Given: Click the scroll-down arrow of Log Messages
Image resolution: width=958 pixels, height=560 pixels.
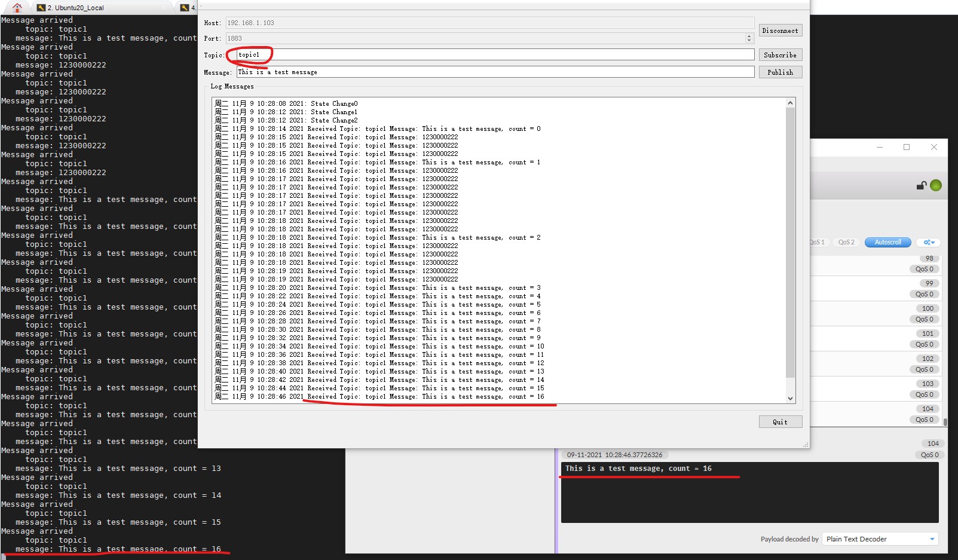Looking at the screenshot, I should (x=790, y=398).
